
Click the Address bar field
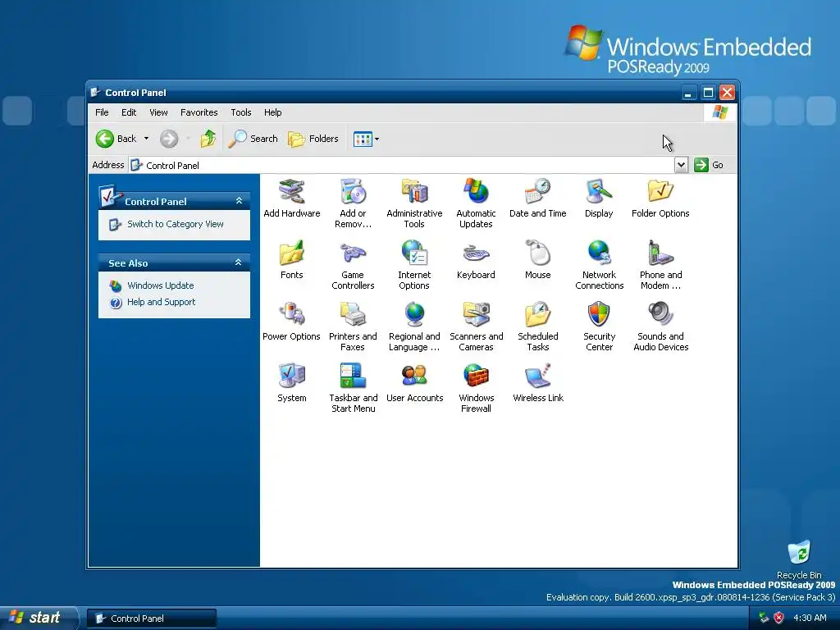tap(402, 165)
